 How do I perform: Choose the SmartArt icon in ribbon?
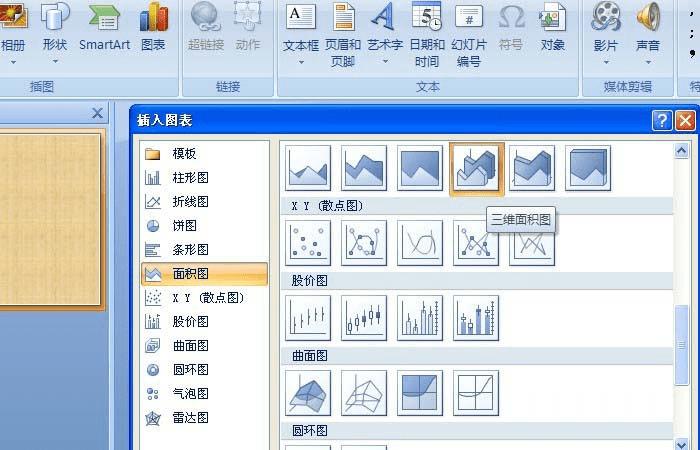pyautogui.click(x=104, y=27)
